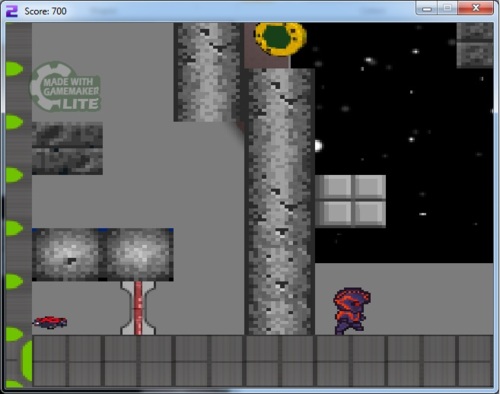Click the large white star beside the column
This screenshot has width=500, height=394.
pos(318,146)
